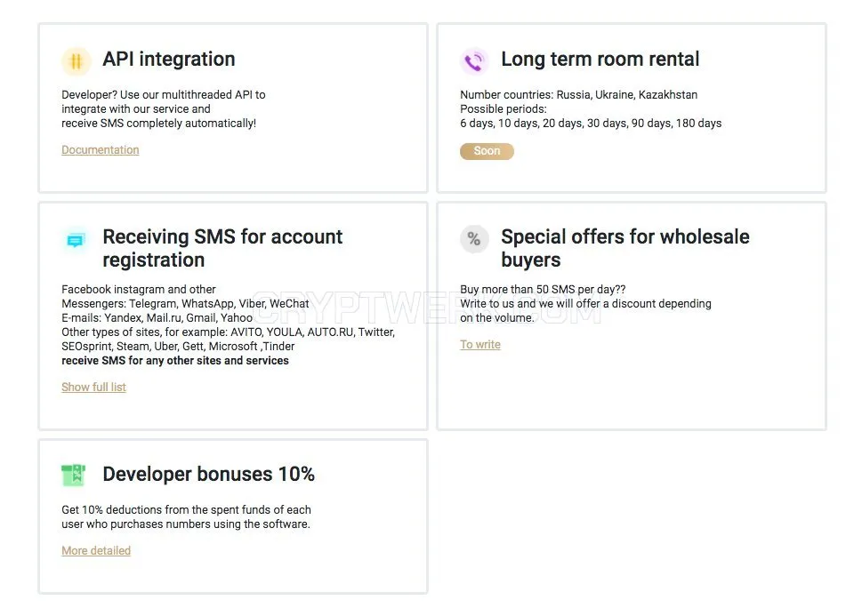Click Receiving SMS for account registration title
The height and width of the screenshot is (616, 854).
222,248
